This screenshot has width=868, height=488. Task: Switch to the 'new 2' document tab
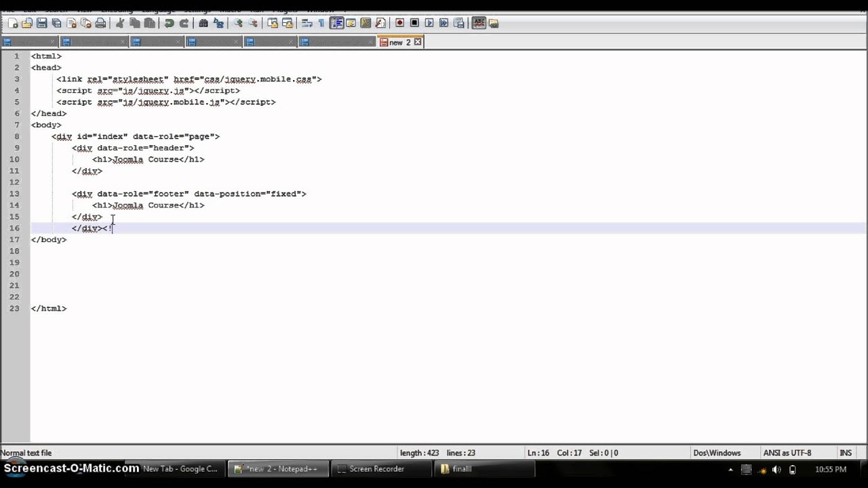[x=399, y=42]
